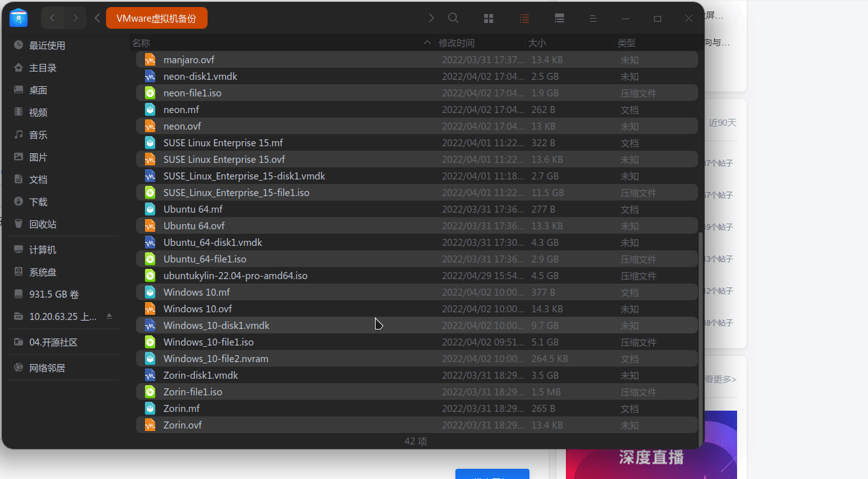Eject the 10.20.63.25 mount with its eject icon
The image size is (868, 479).
109,316
